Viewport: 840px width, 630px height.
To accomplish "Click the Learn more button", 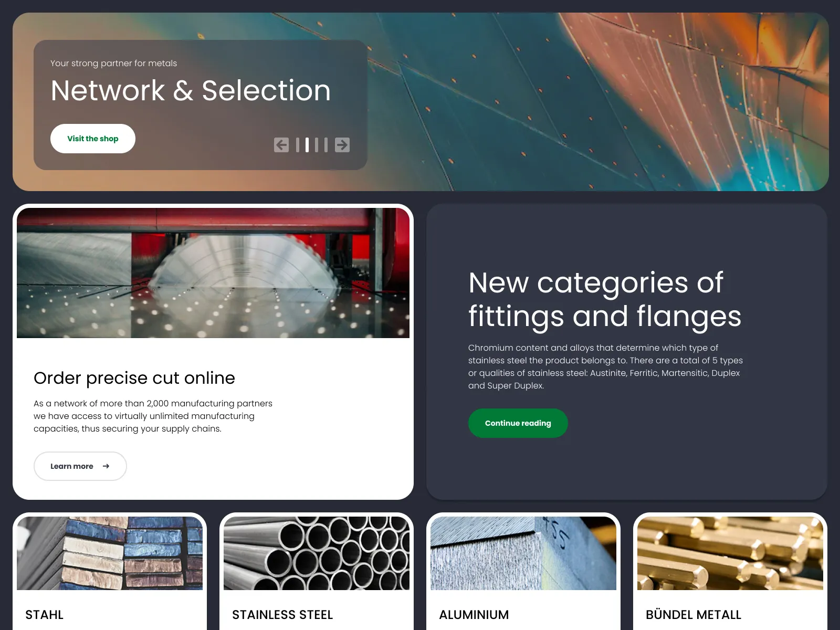I will 80,466.
